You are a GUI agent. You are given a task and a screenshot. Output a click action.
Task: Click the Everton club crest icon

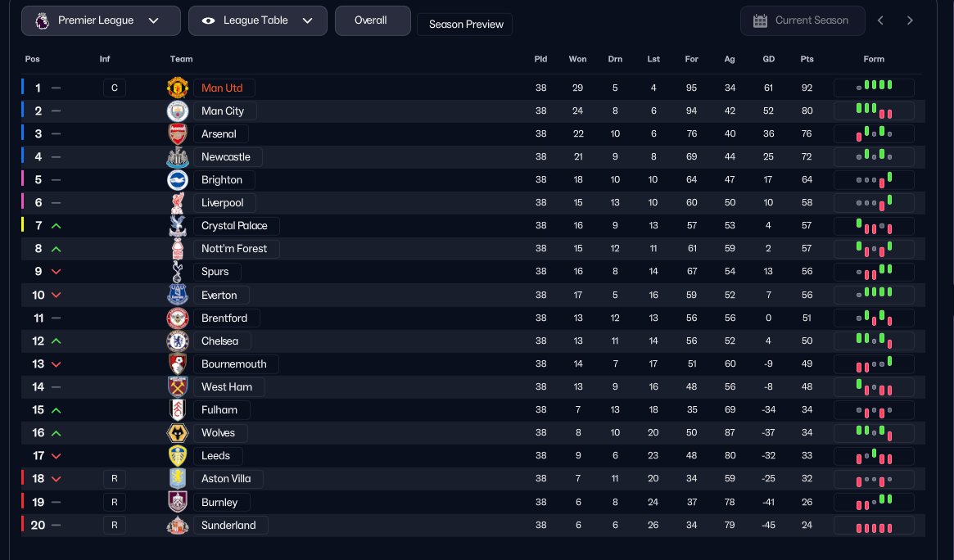click(178, 295)
